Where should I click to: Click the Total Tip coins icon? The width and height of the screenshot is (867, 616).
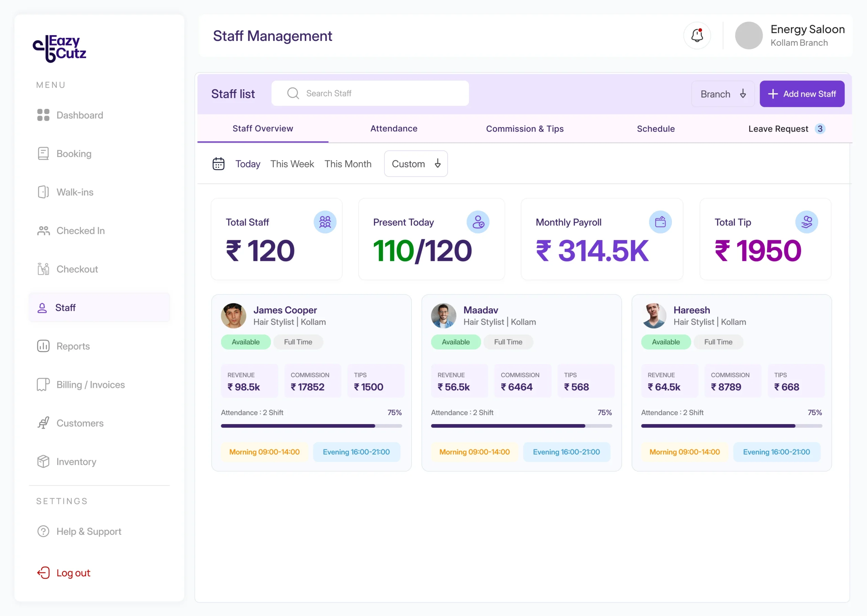pyautogui.click(x=806, y=222)
